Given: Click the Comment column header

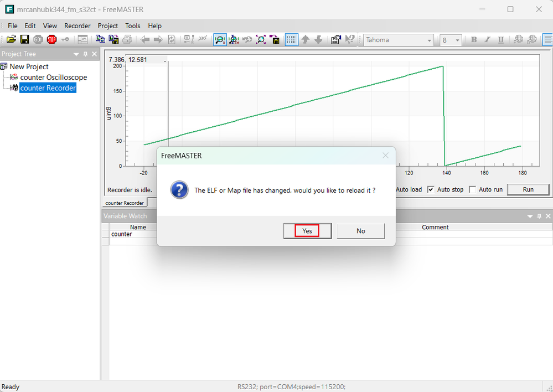Looking at the screenshot, I should tap(435, 227).
